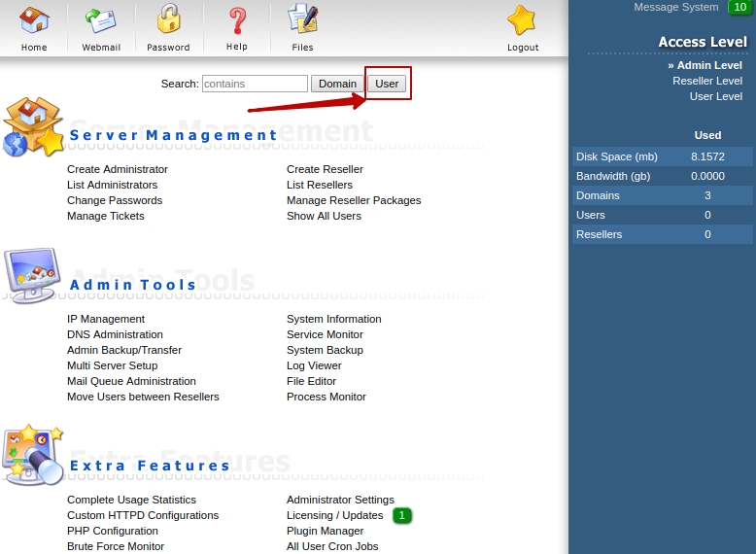Click the Password padlock icon

coord(168,21)
